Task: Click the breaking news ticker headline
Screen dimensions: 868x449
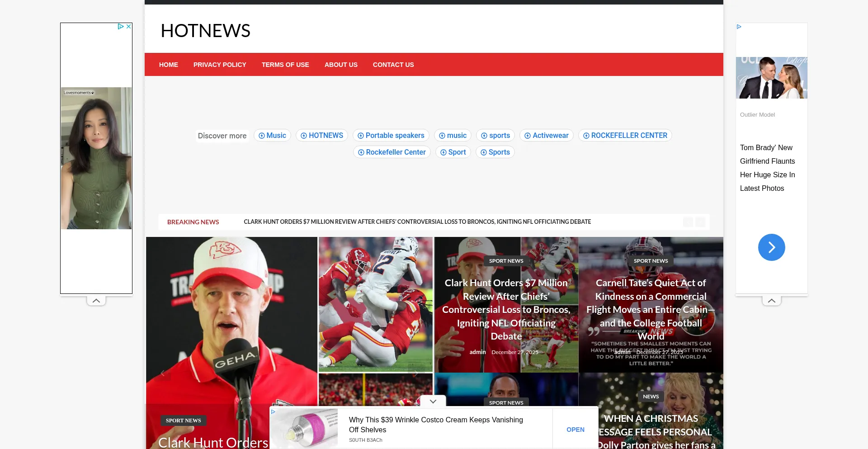Action: click(x=417, y=222)
